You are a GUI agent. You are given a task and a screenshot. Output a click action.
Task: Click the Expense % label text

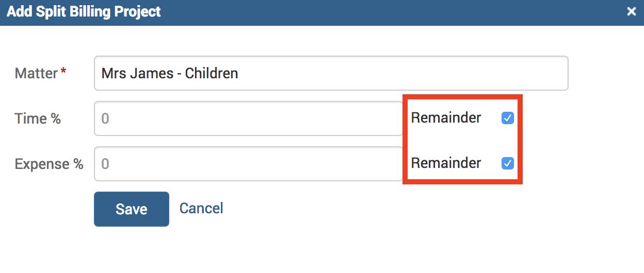click(49, 164)
